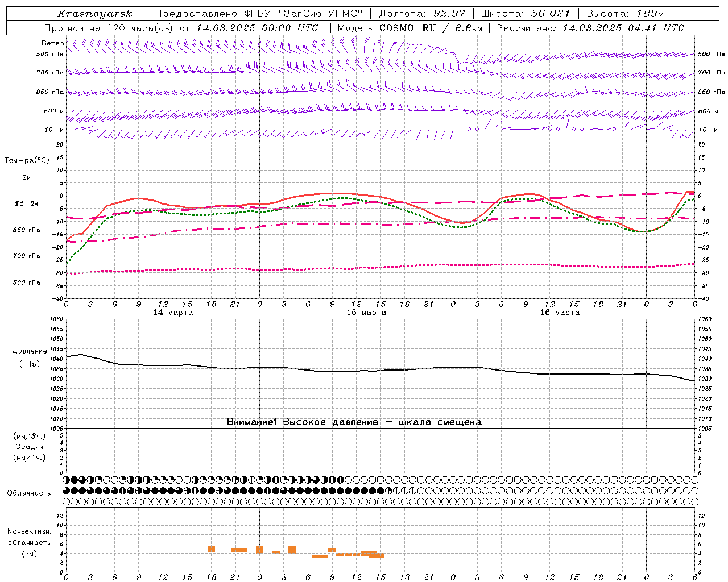Click the Krasnoyarsk station title
This screenshot has width=728, height=582.
pyautogui.click(x=95, y=14)
